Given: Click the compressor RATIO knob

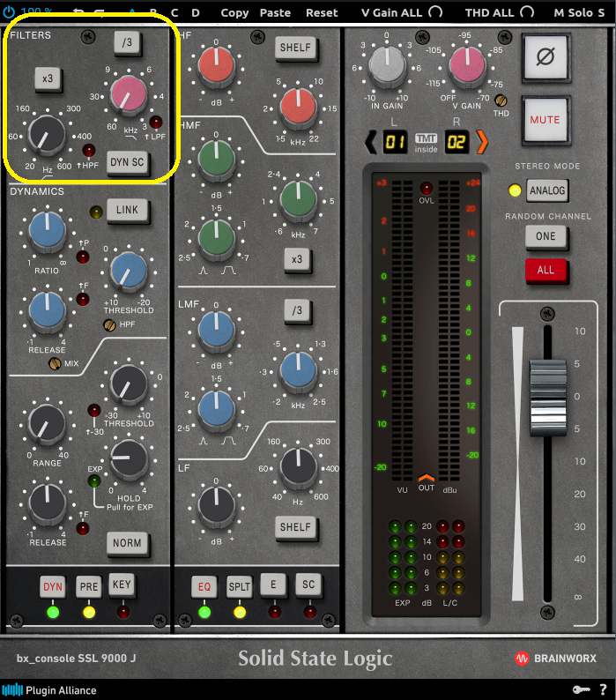Looking at the screenshot, I should pyautogui.click(x=47, y=230).
